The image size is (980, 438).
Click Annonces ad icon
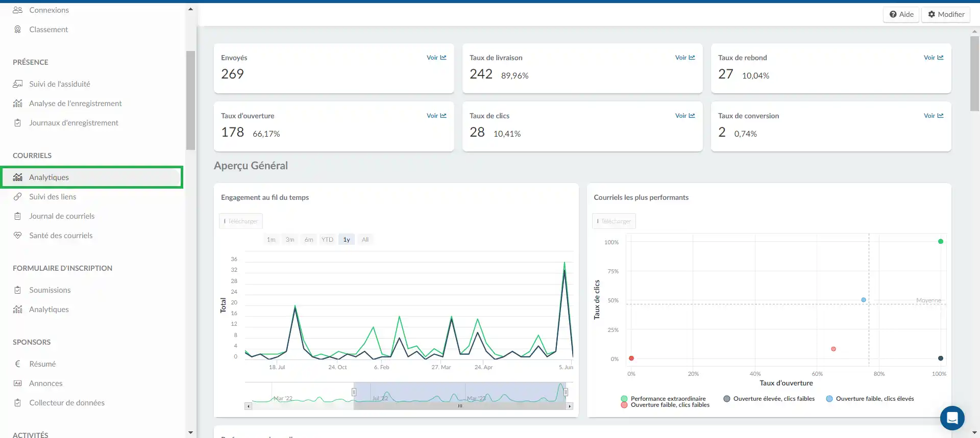(x=17, y=383)
